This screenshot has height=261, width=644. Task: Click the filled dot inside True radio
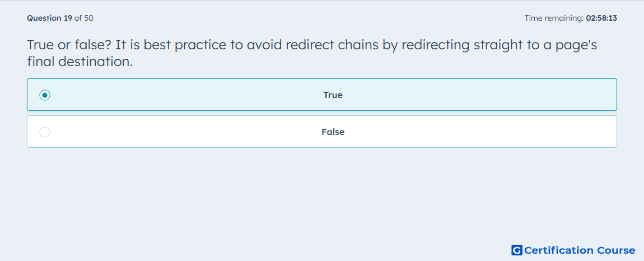coord(45,95)
